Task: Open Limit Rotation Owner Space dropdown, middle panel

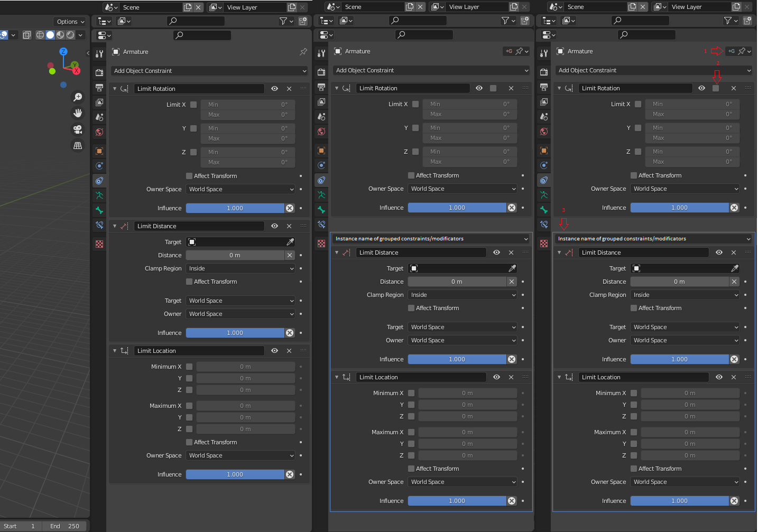Action: (x=463, y=189)
